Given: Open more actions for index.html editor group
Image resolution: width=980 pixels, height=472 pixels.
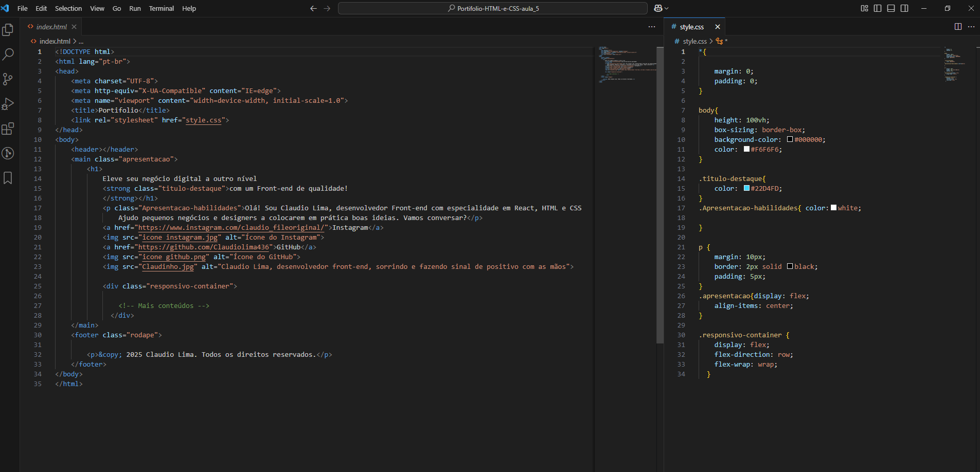Looking at the screenshot, I should [x=652, y=27].
